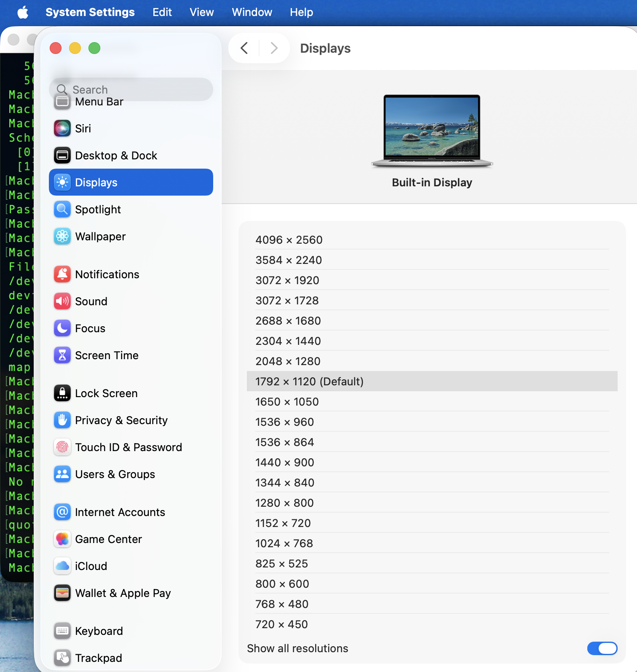Open Keyboard settings via keyboard icon
The image size is (637, 672).
click(x=62, y=631)
